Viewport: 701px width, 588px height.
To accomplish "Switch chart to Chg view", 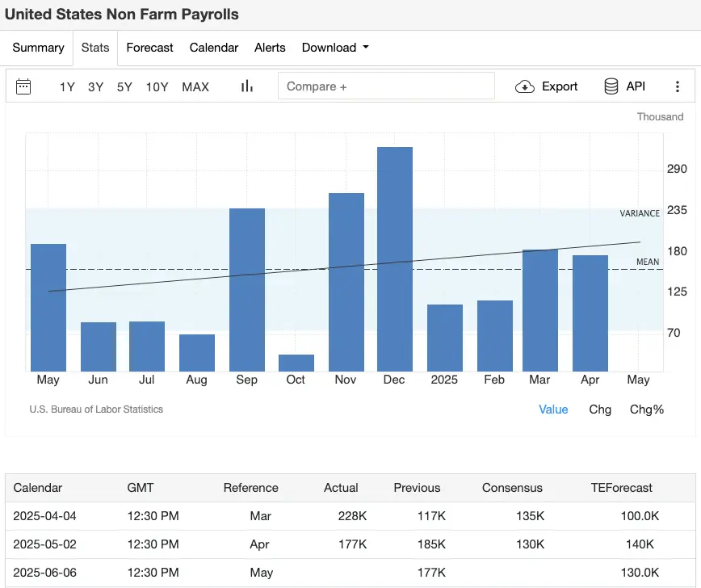I will click(600, 409).
